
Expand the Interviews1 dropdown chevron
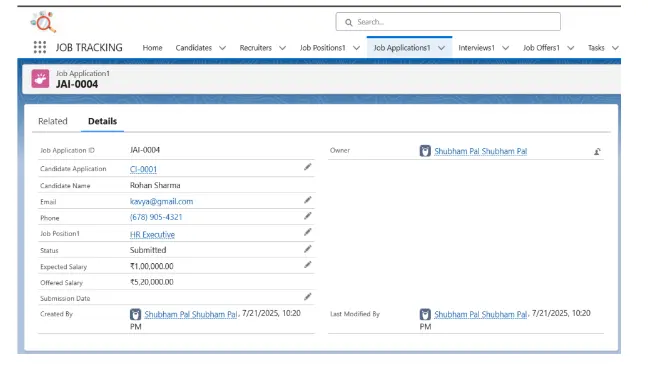coord(505,48)
